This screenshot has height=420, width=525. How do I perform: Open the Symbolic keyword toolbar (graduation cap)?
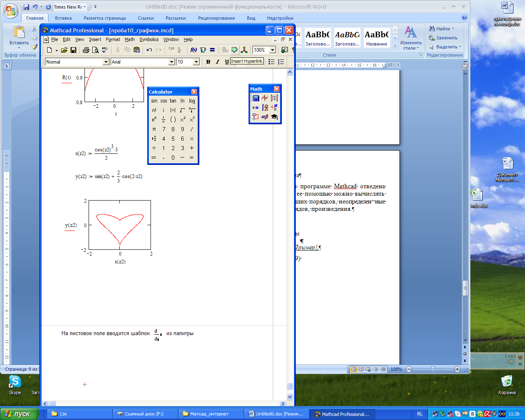click(x=274, y=117)
